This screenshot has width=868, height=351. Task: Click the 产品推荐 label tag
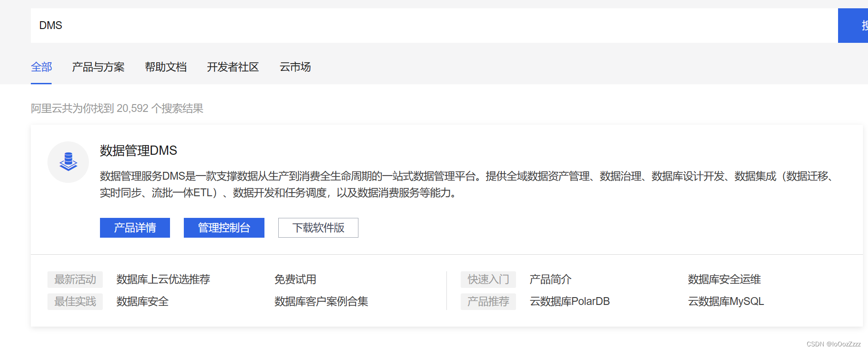click(488, 302)
